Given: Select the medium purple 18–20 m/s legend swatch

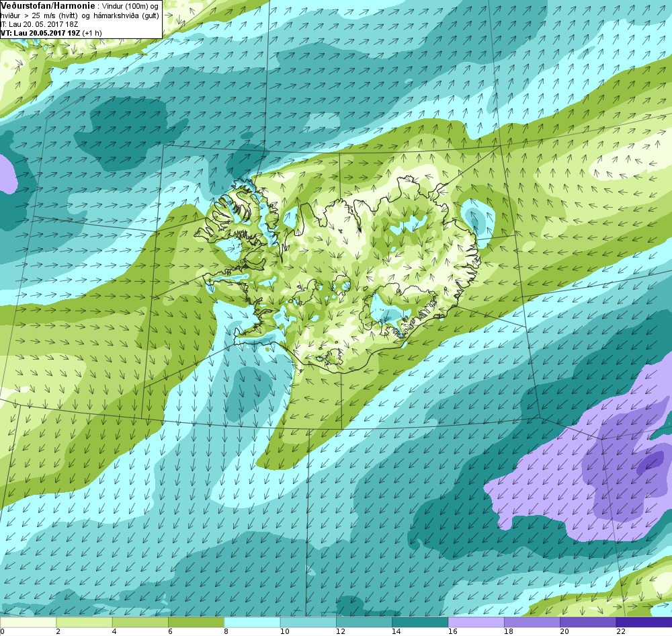Looking at the screenshot, I should tap(532, 622).
